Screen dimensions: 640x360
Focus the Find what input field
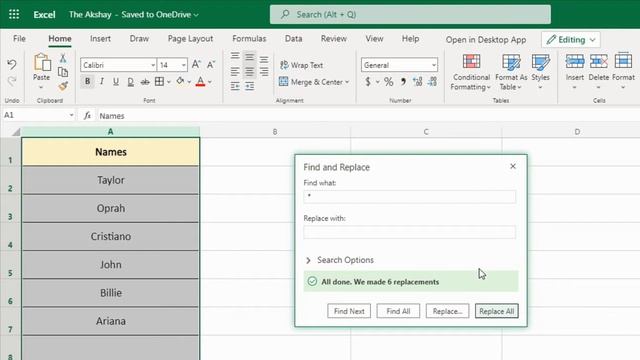click(409, 197)
